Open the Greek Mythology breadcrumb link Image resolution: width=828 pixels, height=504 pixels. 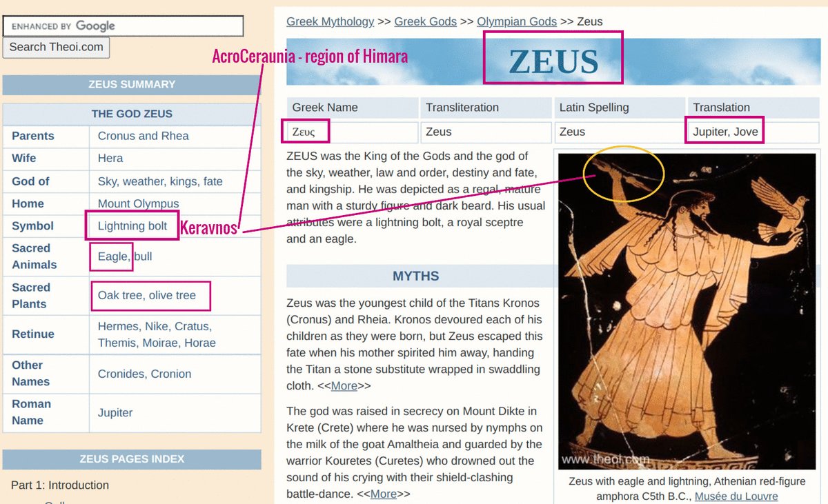[x=330, y=21]
